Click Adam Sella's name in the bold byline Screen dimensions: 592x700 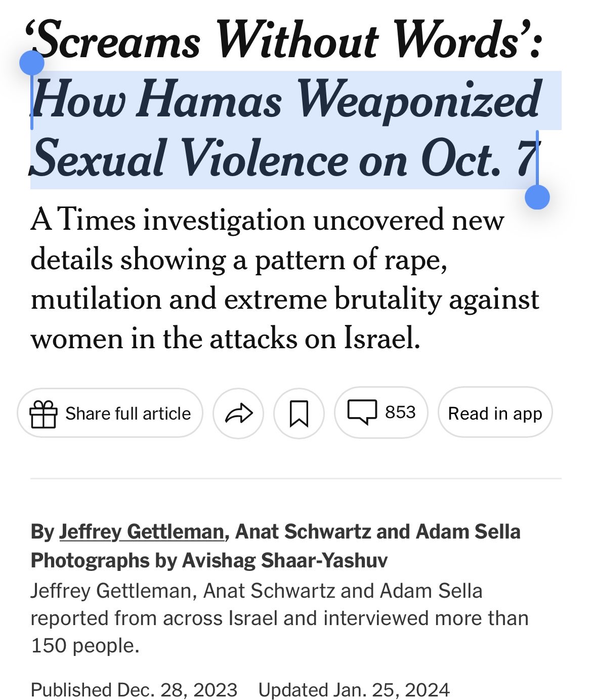coord(468,531)
